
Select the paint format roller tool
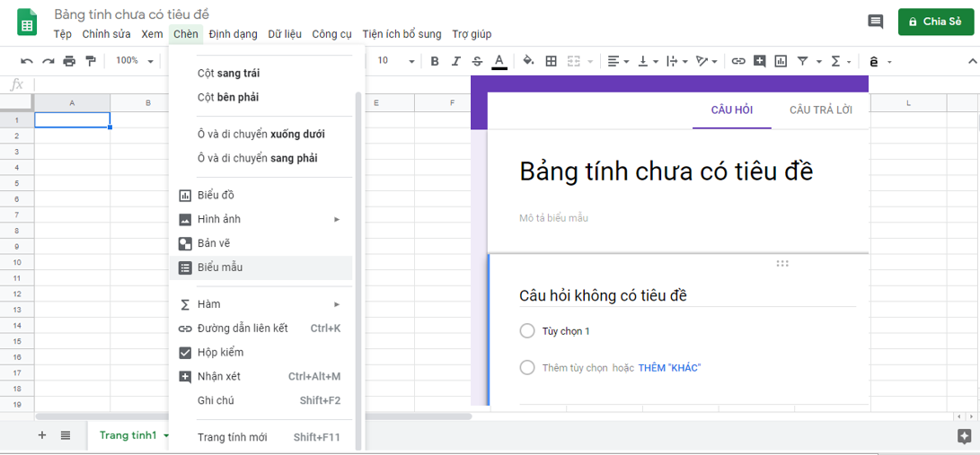(x=91, y=61)
